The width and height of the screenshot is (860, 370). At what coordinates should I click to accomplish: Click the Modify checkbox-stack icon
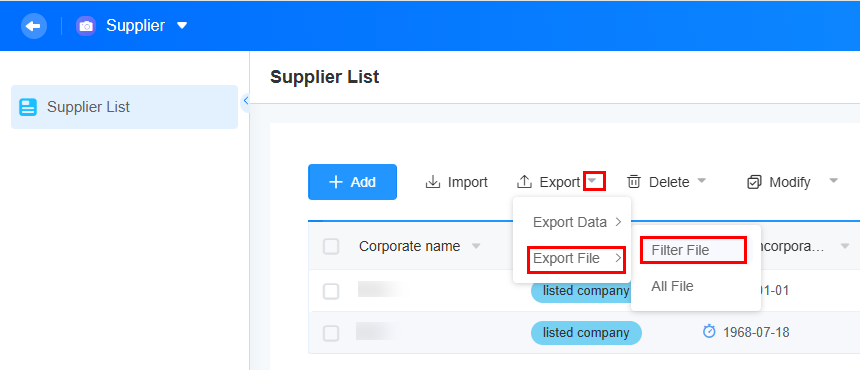click(x=755, y=182)
